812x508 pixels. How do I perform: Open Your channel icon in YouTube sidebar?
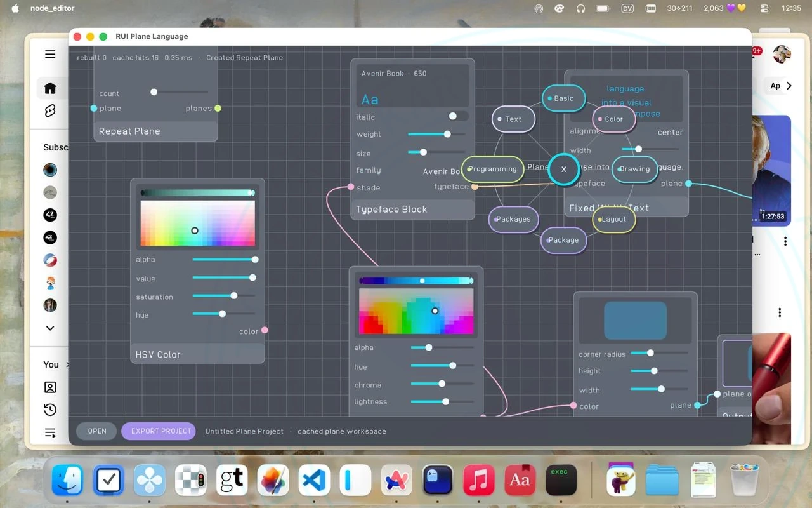(x=50, y=387)
